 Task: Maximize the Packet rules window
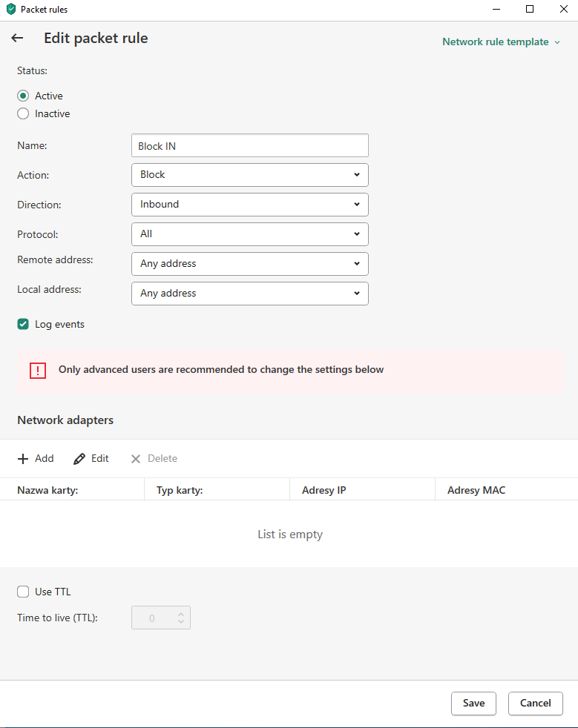pyautogui.click(x=530, y=10)
